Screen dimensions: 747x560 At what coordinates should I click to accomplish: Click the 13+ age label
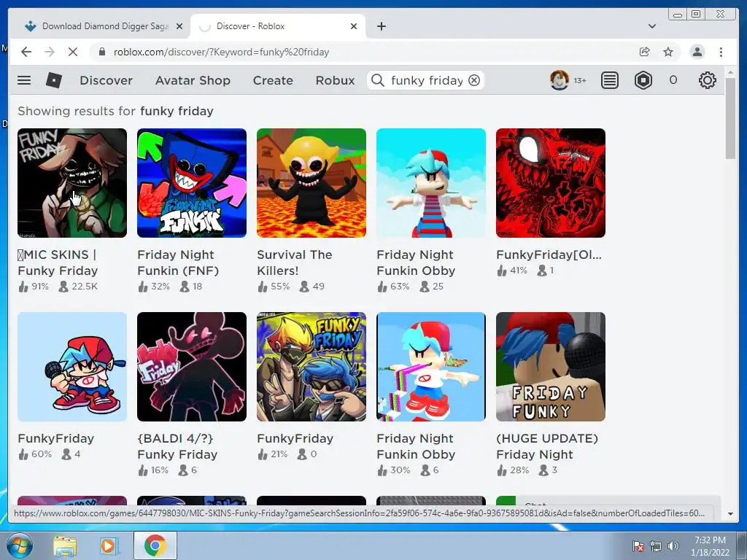tap(580, 80)
